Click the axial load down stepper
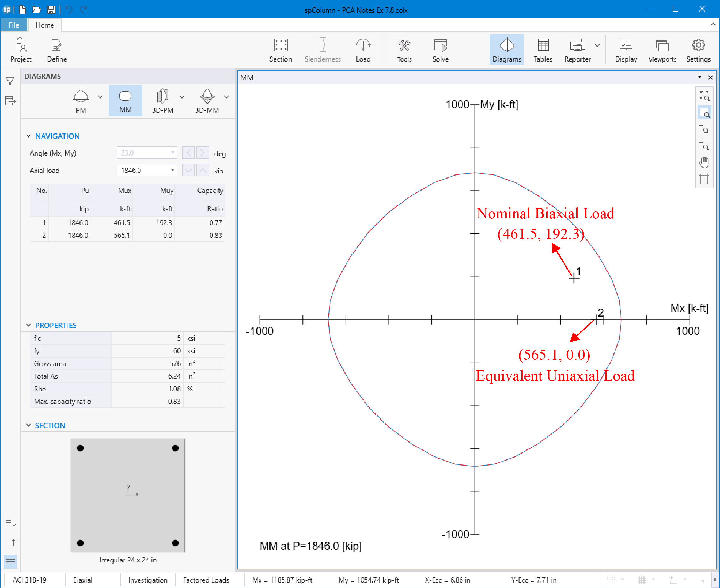Viewport: 720px width, 588px height. pyautogui.click(x=188, y=170)
